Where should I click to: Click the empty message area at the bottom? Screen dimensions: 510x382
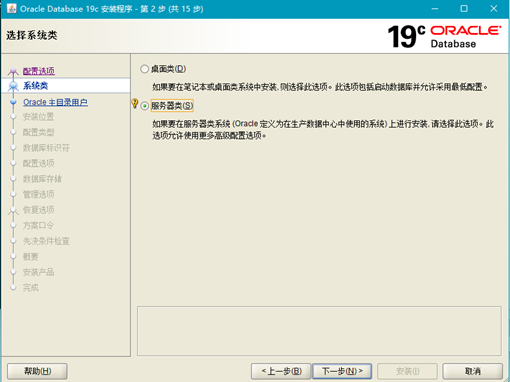(319, 331)
